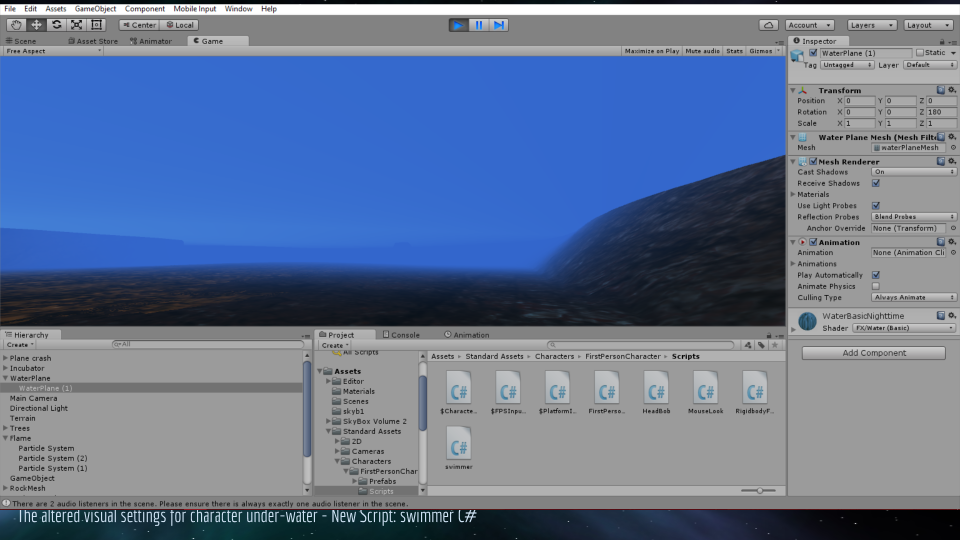Click the Pause playback button

pos(479,25)
